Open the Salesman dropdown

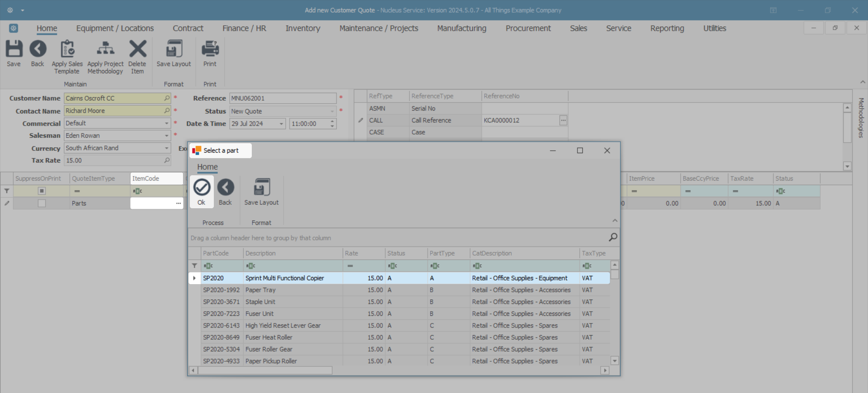click(x=166, y=136)
